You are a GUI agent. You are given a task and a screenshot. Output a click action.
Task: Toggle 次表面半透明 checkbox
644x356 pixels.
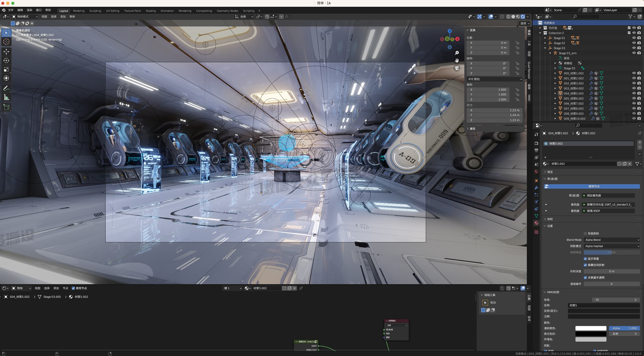tap(585, 278)
